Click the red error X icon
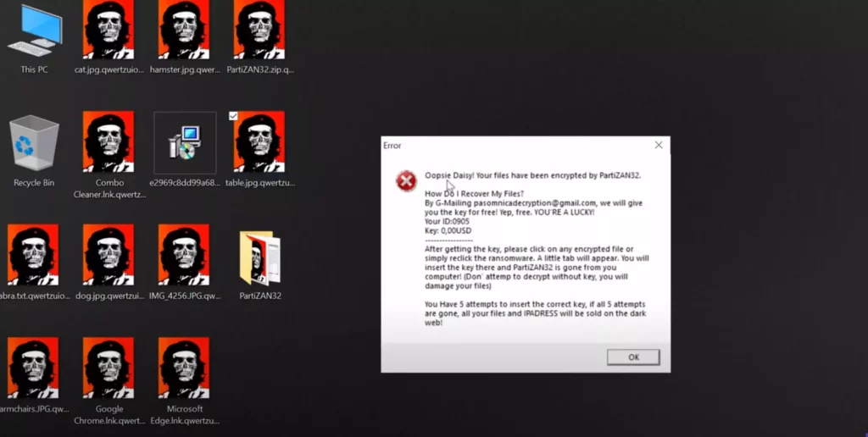Image resolution: width=868 pixels, height=437 pixels. [406, 181]
